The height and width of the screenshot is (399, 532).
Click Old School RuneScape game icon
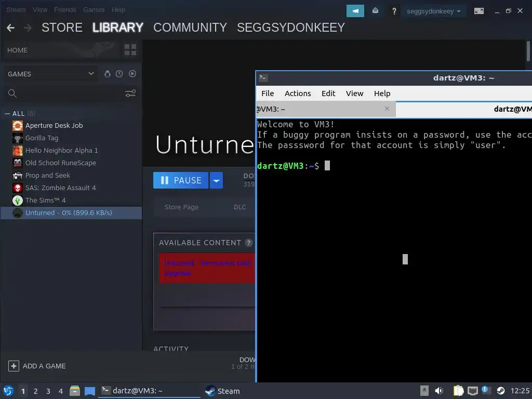point(18,163)
